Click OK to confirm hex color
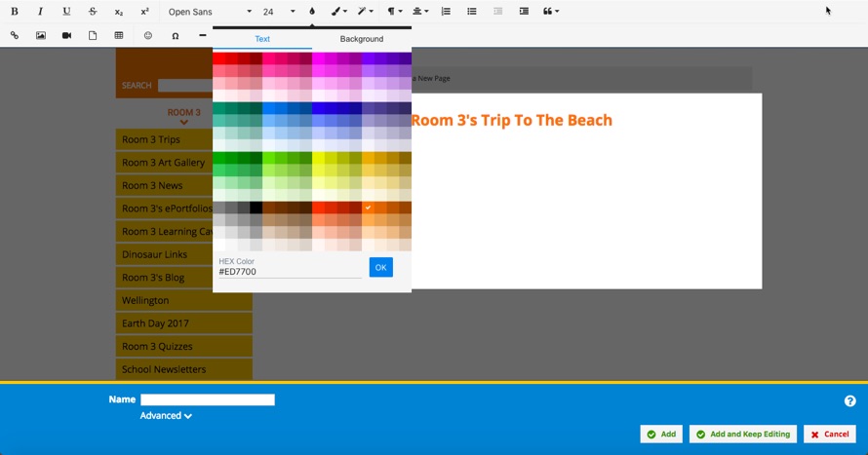The height and width of the screenshot is (455, 868). click(x=380, y=267)
